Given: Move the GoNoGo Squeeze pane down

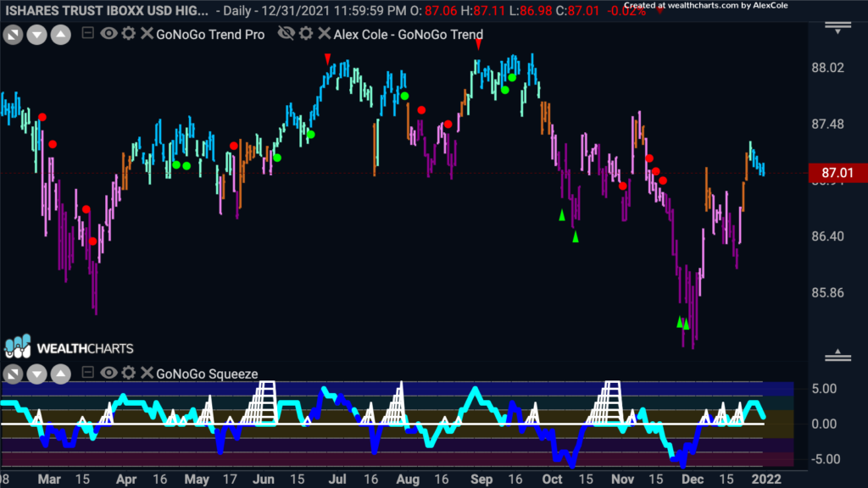Looking at the screenshot, I should (x=37, y=374).
